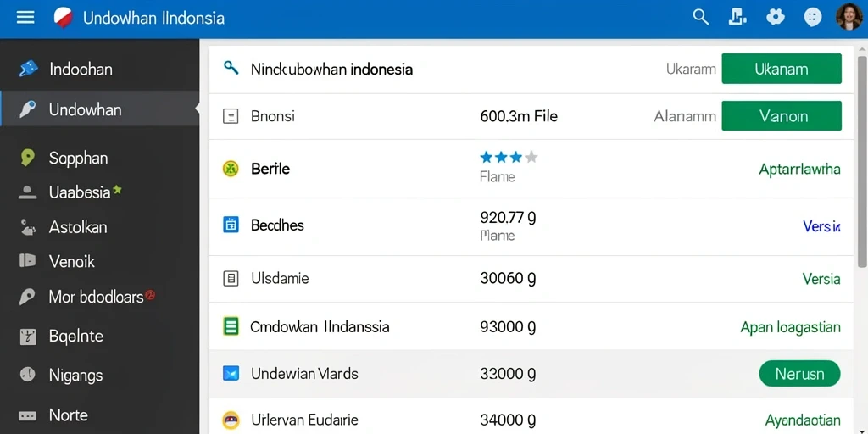
Task: Open the hamburger menu in header
Action: pyautogui.click(x=25, y=18)
